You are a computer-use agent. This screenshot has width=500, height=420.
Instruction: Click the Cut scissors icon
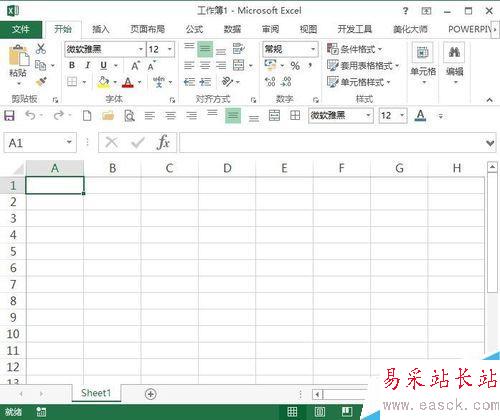tap(41, 49)
